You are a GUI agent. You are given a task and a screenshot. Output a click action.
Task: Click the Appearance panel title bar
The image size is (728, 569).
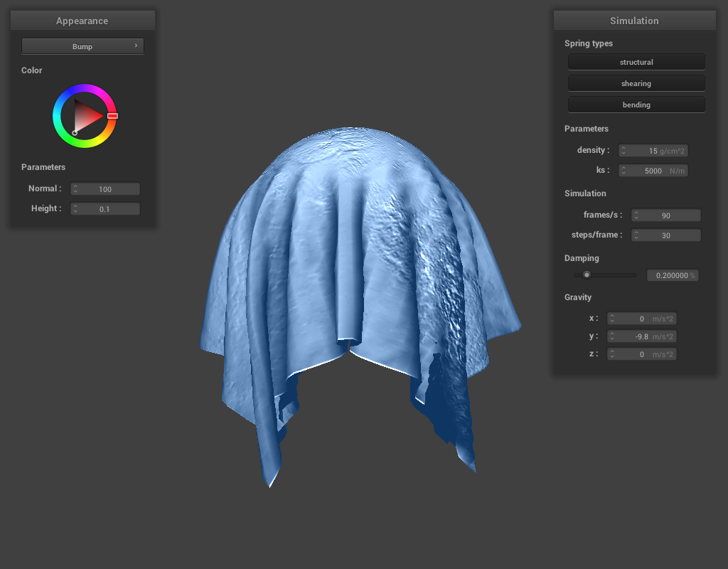(82, 21)
